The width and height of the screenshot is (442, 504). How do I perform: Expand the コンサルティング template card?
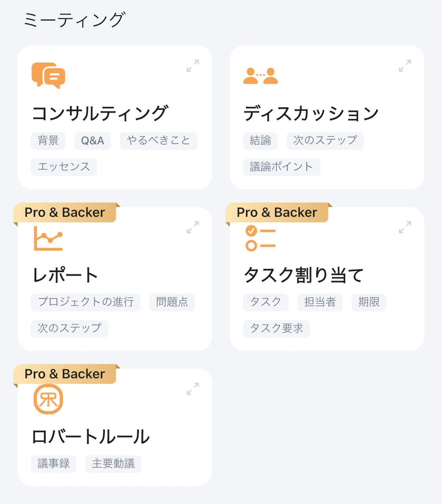pos(193,66)
